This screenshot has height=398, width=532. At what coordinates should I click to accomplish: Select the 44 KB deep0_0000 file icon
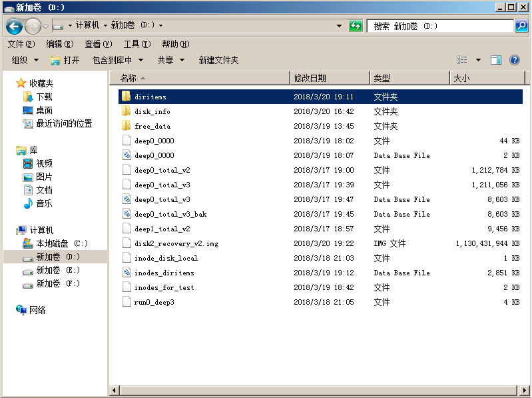[127, 140]
